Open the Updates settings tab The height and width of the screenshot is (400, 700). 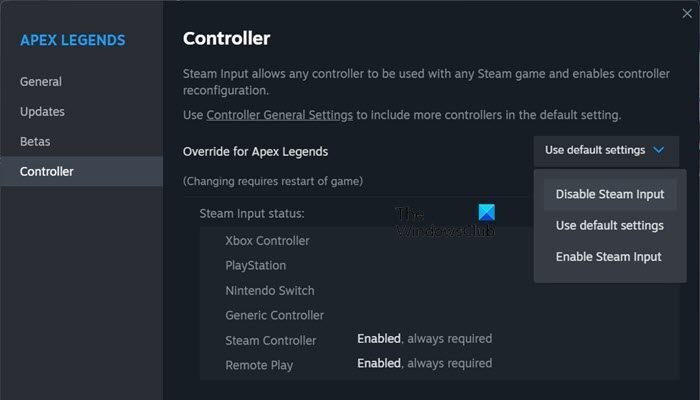tap(42, 112)
